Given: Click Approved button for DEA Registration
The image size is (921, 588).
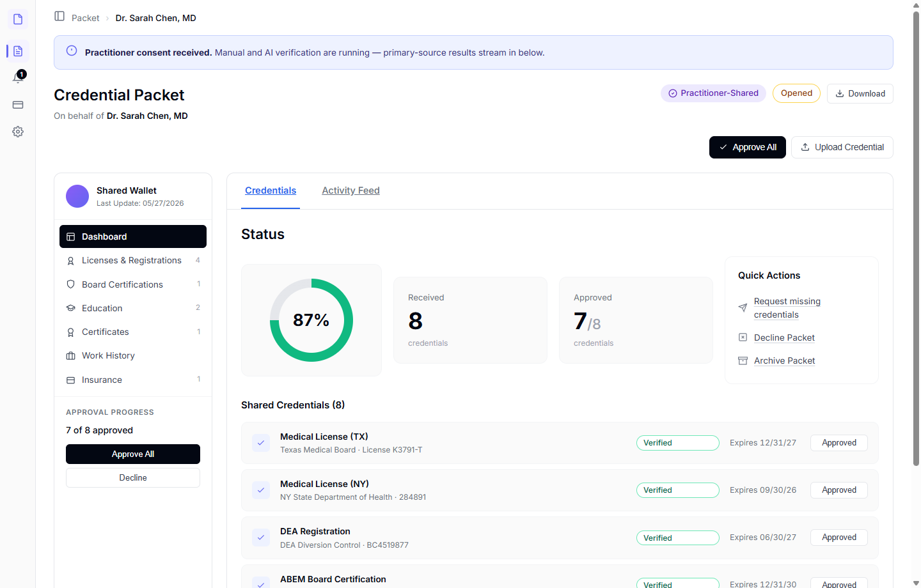Looking at the screenshot, I should (839, 538).
